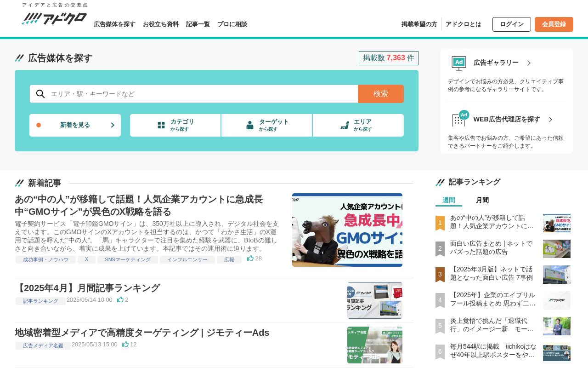588x368 pixels.
Task: Click the ログイン button
Action: click(512, 24)
